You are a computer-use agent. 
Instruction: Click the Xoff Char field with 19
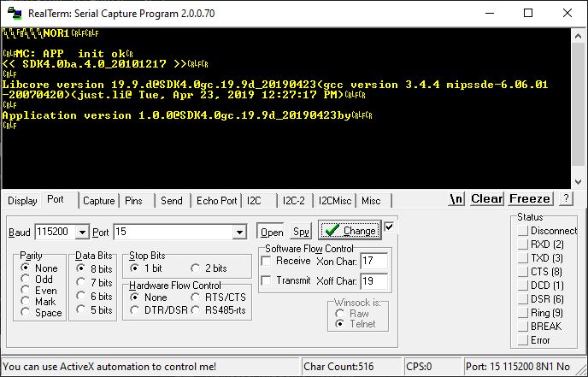pyautogui.click(x=373, y=281)
